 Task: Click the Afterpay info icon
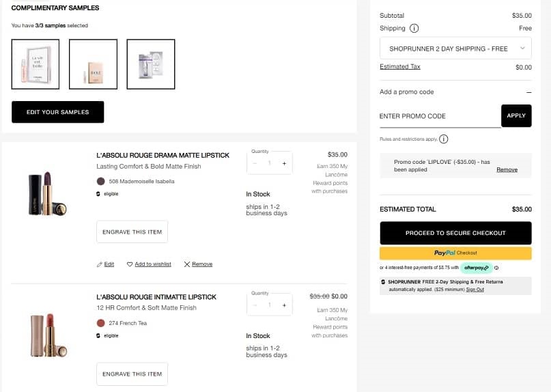(496, 268)
